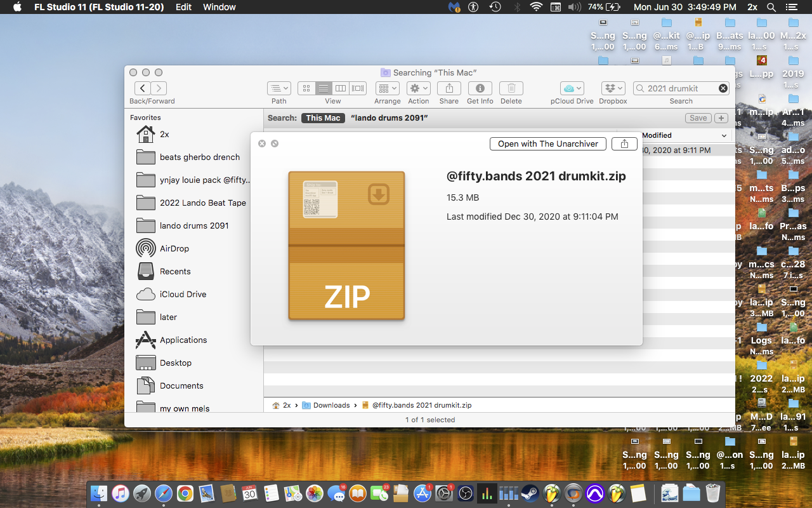Open System Preferences from the Dock
812x508 pixels.
click(444, 493)
